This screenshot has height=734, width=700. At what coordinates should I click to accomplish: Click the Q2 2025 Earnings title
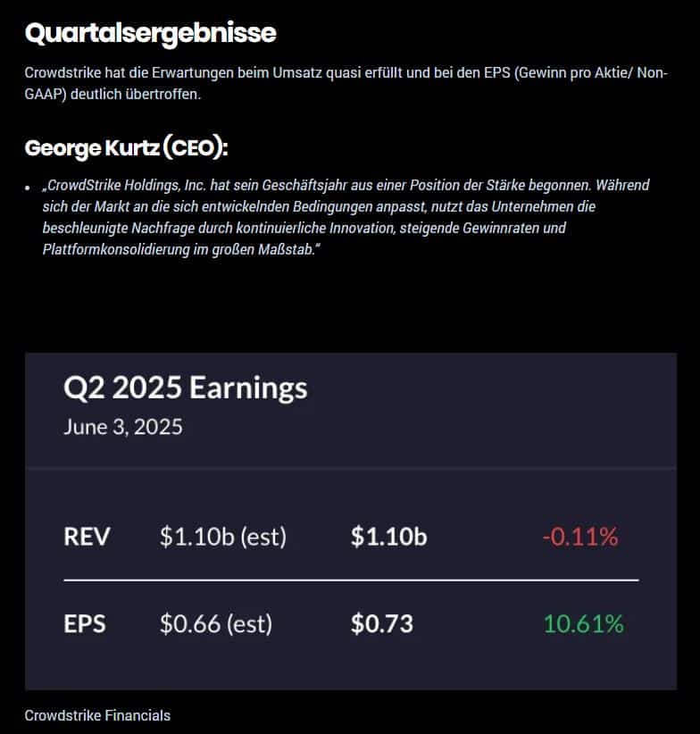[x=186, y=388]
